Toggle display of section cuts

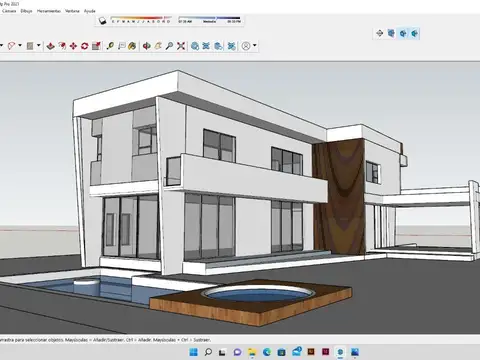coord(403,33)
